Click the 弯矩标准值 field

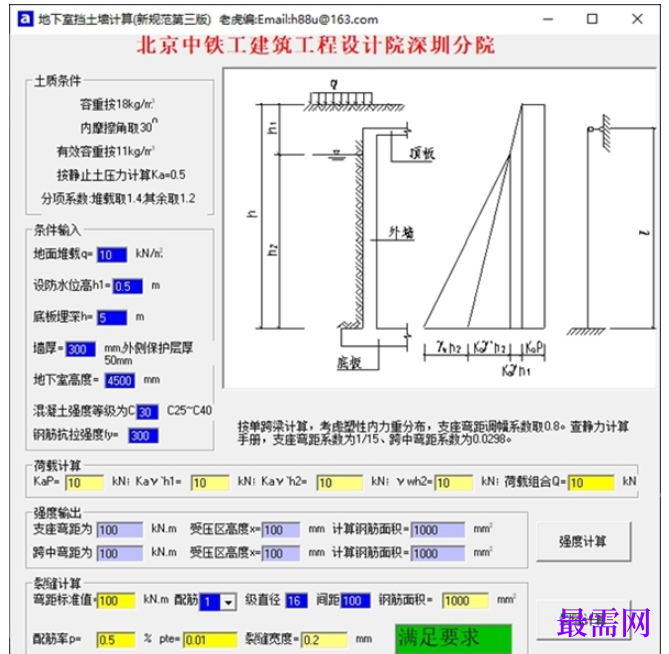(x=116, y=601)
